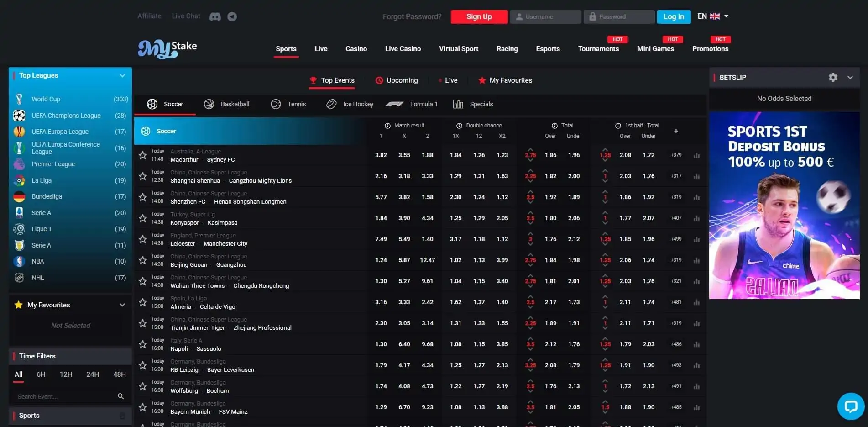Switch to the Upcoming tab

tap(396, 80)
